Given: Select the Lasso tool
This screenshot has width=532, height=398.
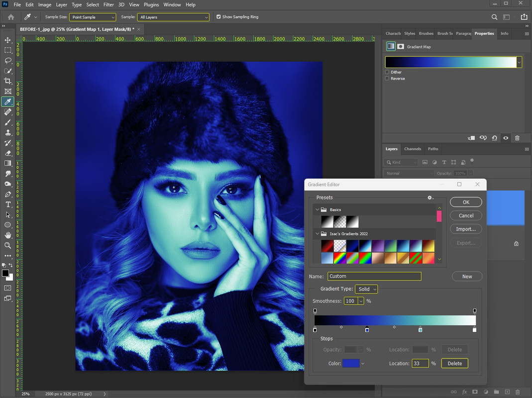Looking at the screenshot, I should pos(7,60).
